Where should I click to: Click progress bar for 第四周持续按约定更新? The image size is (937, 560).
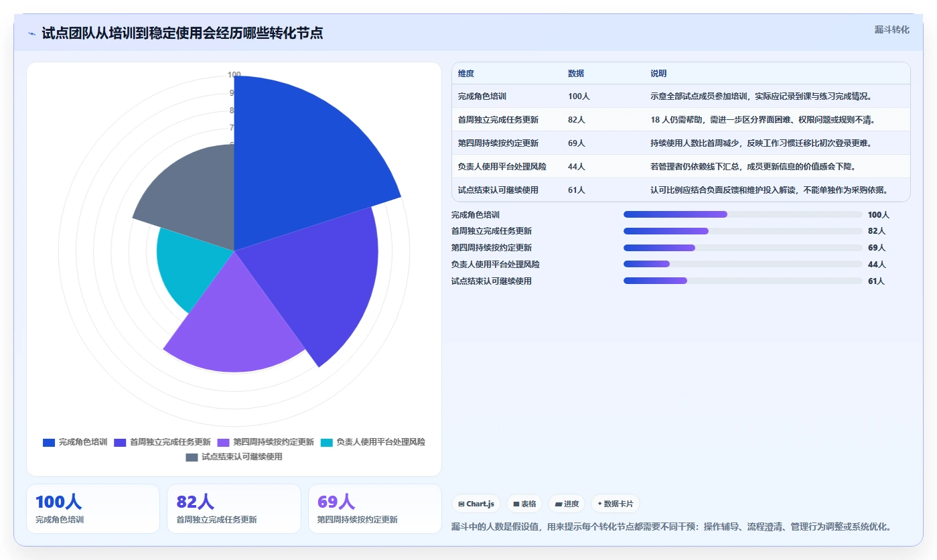pos(743,248)
